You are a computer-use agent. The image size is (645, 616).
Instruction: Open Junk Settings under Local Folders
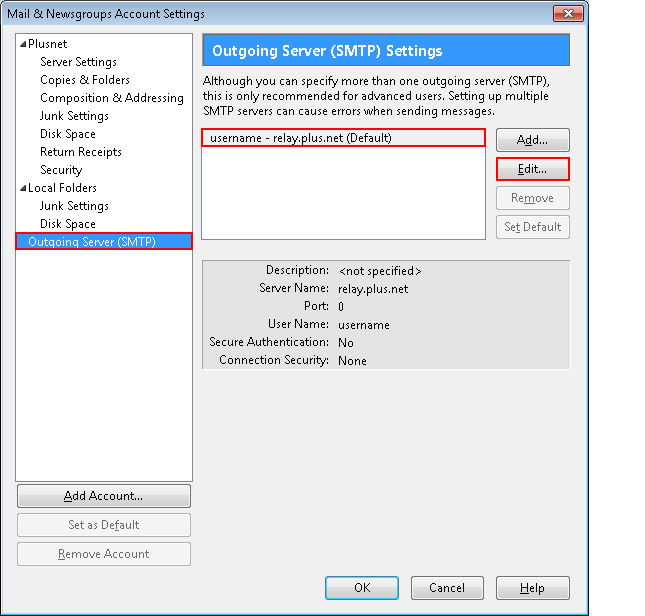(x=74, y=206)
